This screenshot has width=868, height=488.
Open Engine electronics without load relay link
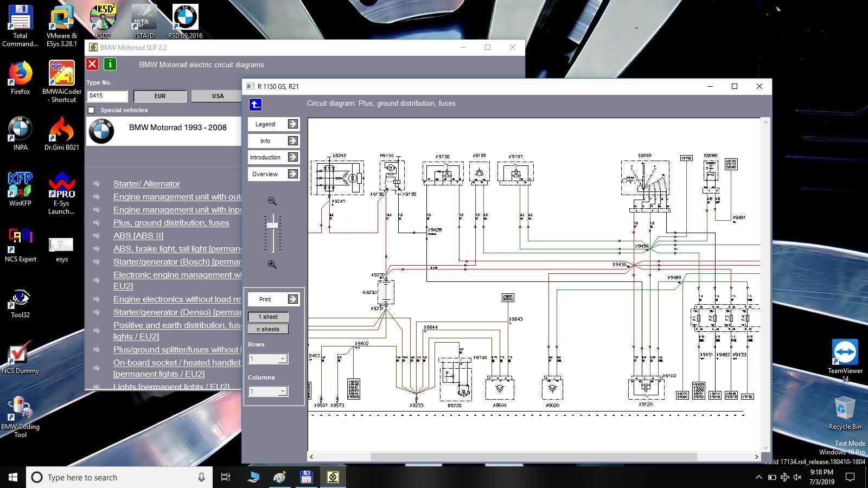tap(177, 299)
